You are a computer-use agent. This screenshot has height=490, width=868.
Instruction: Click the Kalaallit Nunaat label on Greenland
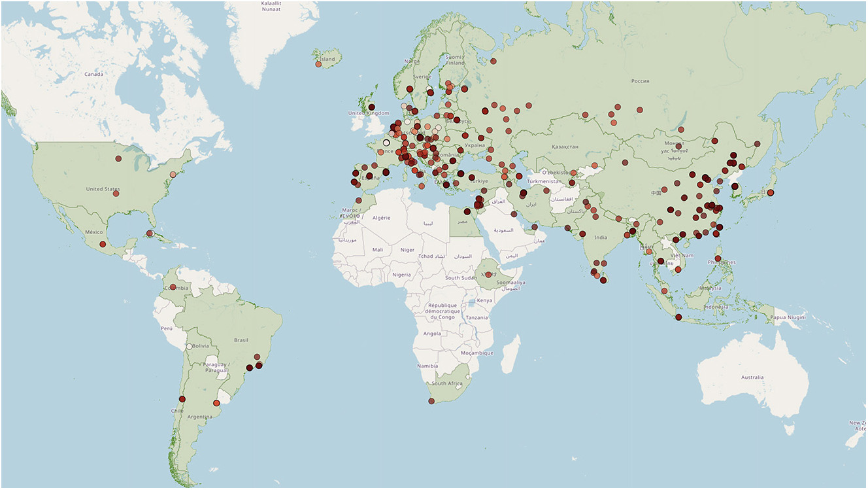tap(271, 7)
